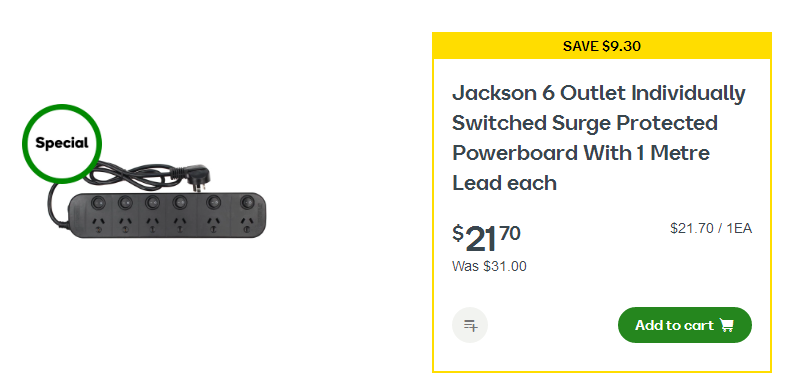This screenshot has width=791, height=383.
Task: Click the green Special badge
Action: click(62, 143)
